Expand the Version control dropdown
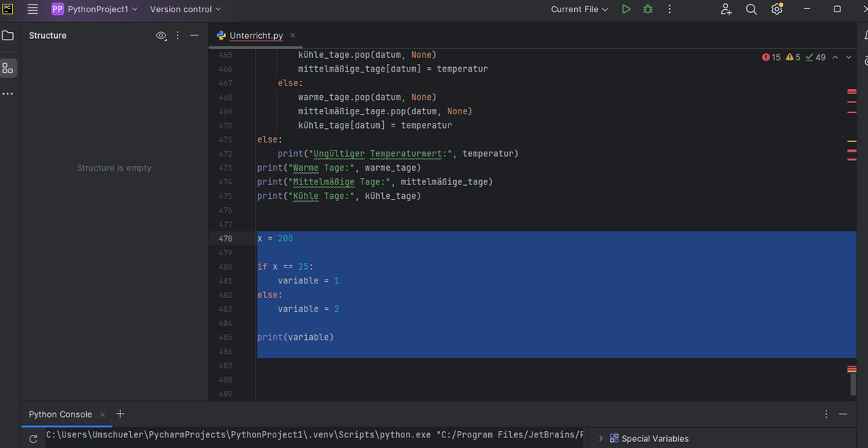 tap(185, 9)
